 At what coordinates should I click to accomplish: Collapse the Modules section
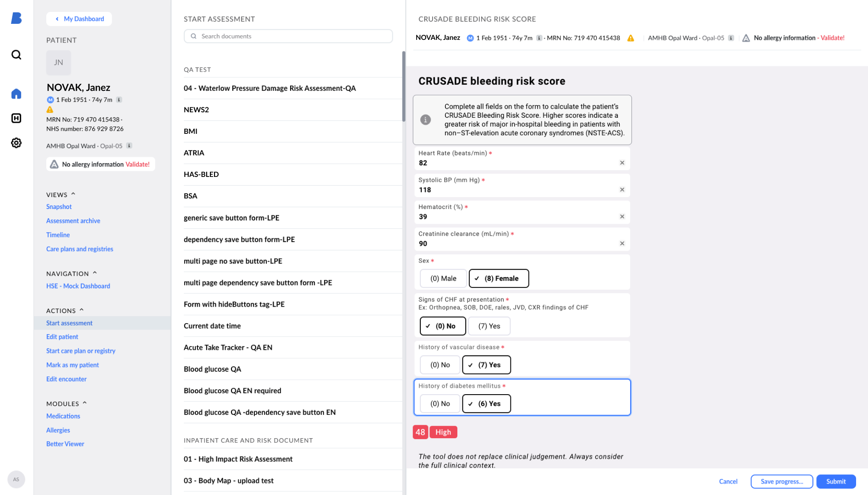coord(84,403)
